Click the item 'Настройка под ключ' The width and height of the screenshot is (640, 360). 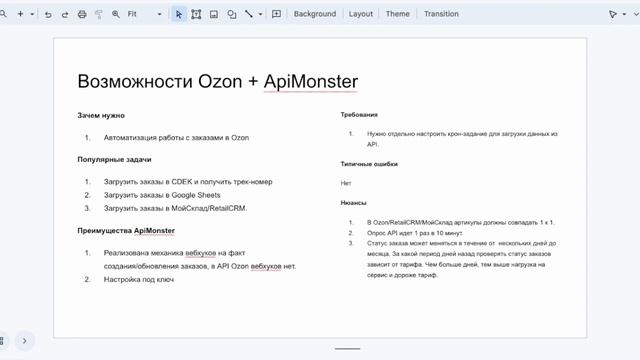pyautogui.click(x=139, y=280)
